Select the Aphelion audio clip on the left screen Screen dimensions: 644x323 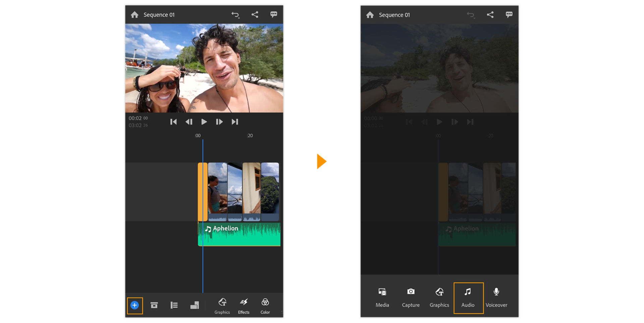[x=239, y=234]
